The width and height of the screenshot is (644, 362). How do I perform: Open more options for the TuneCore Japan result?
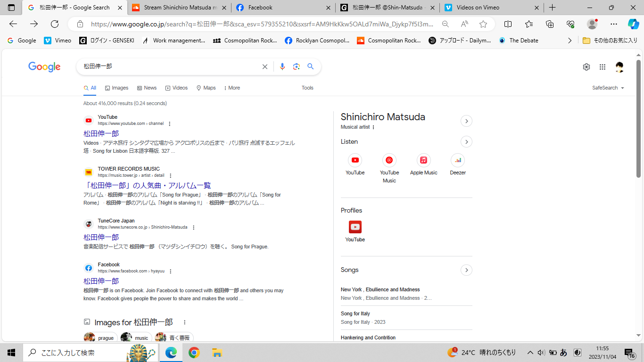pyautogui.click(x=193, y=228)
